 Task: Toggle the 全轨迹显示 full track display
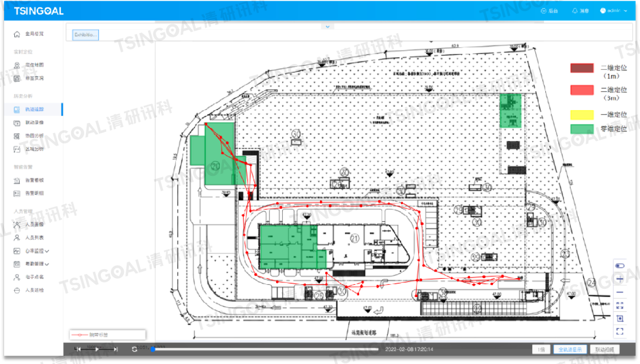tap(571, 349)
